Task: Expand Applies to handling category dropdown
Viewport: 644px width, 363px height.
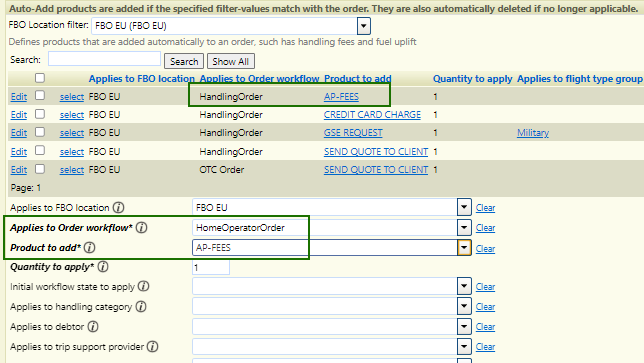Action: click(464, 306)
